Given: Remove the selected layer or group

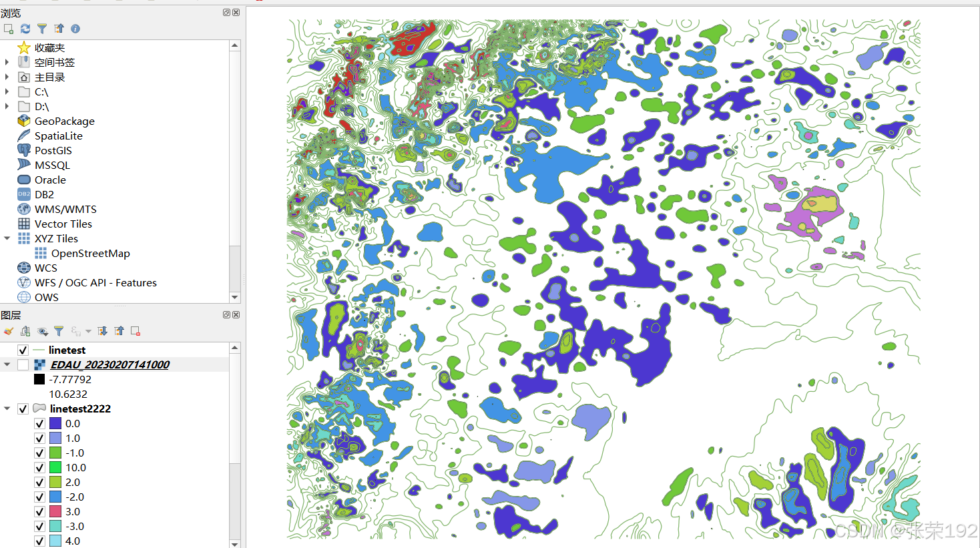Looking at the screenshot, I should point(135,330).
